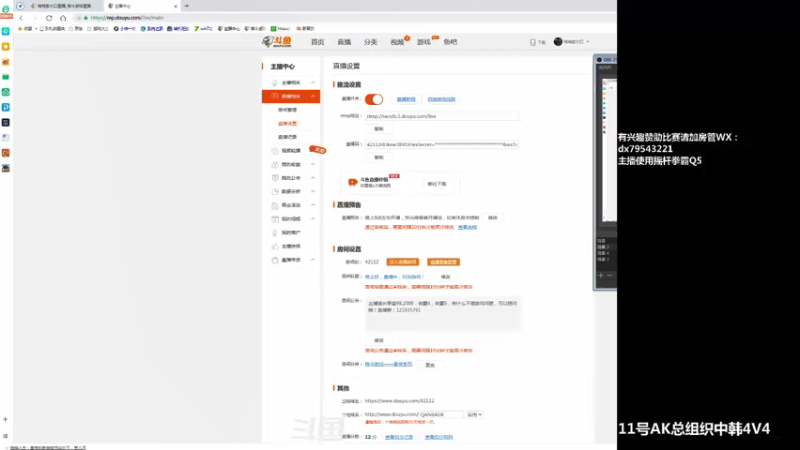The image size is (800, 450).
Task: Go to browser home page icon
Action: point(63,18)
